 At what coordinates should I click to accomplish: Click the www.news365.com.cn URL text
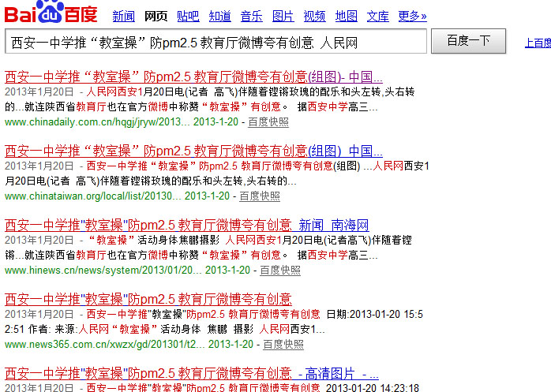[x=104, y=344]
